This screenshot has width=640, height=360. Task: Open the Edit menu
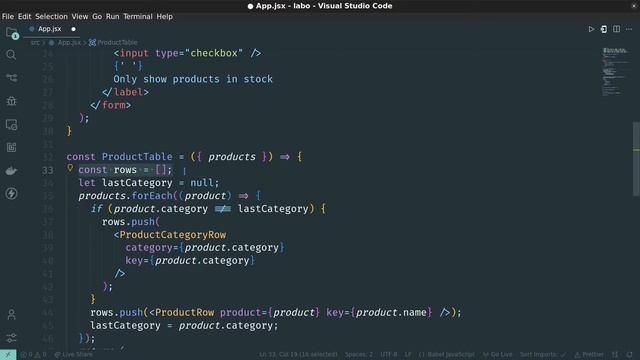[x=24, y=17]
